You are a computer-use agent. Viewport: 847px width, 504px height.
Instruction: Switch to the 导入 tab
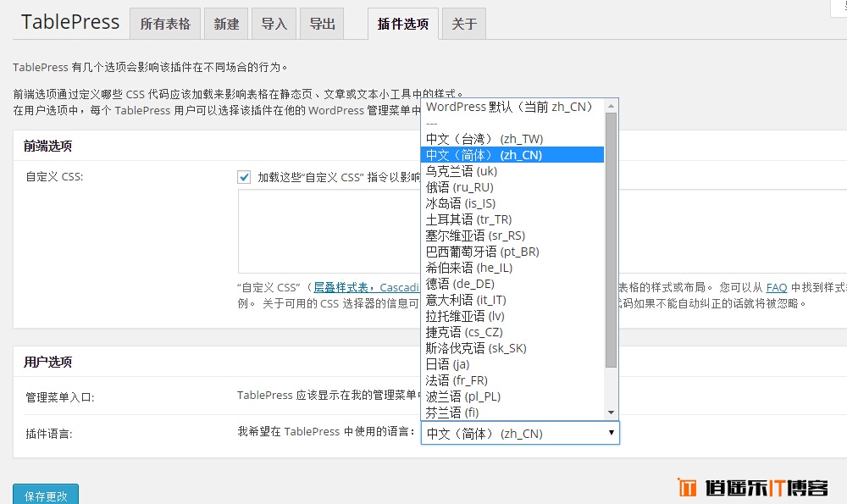pyautogui.click(x=274, y=25)
